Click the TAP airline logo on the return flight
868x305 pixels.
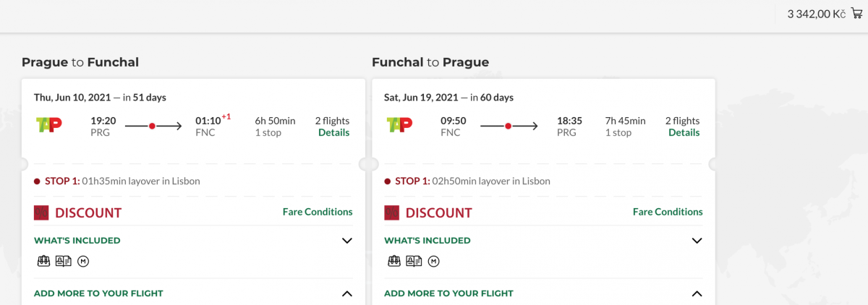tap(399, 125)
